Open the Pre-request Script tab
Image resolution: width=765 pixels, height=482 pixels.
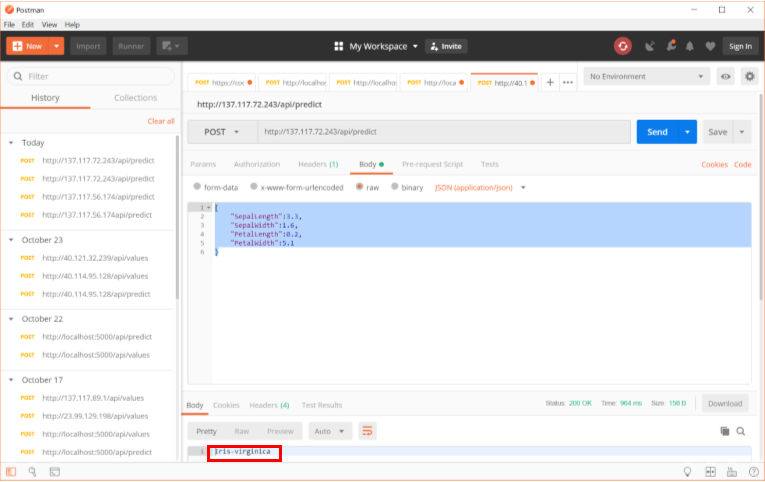click(432, 164)
